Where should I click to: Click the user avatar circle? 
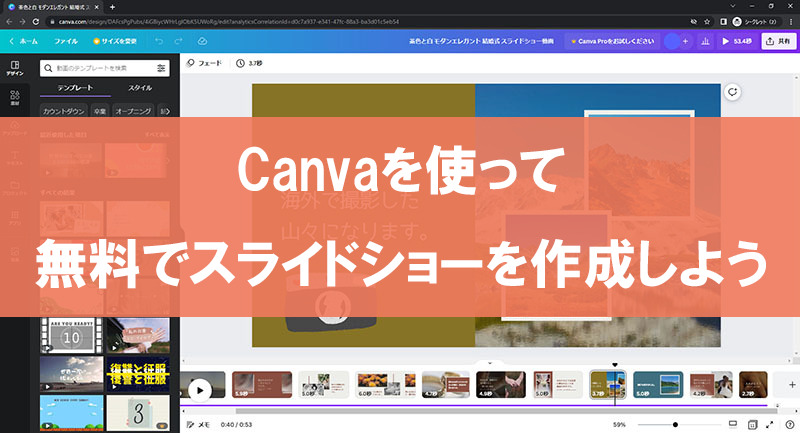click(672, 41)
